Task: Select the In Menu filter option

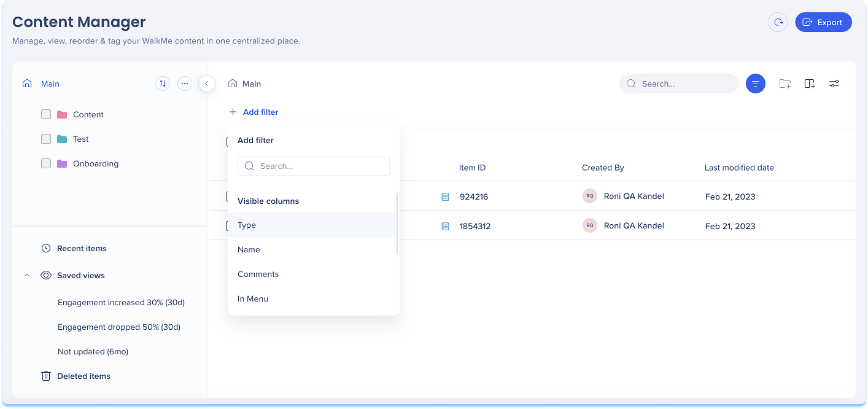Action: coord(311,298)
